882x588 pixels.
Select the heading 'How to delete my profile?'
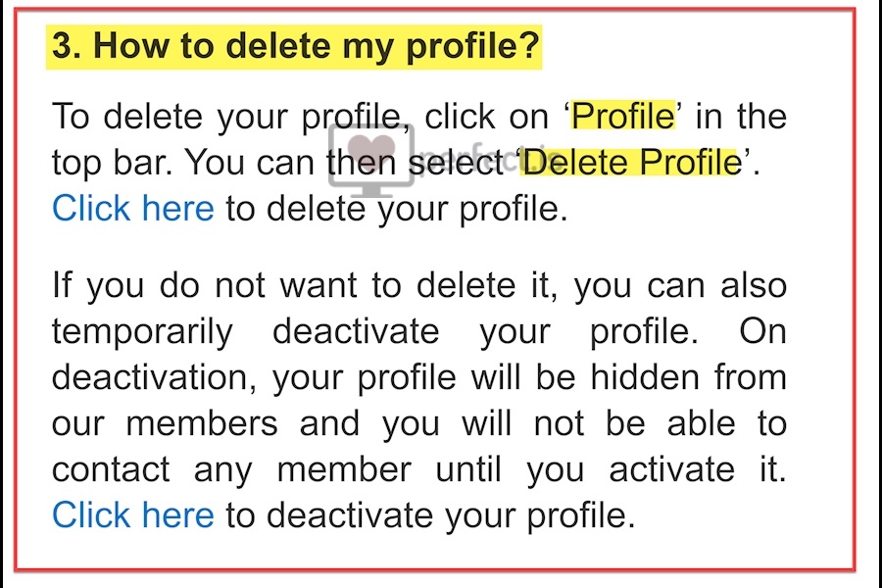[317, 46]
